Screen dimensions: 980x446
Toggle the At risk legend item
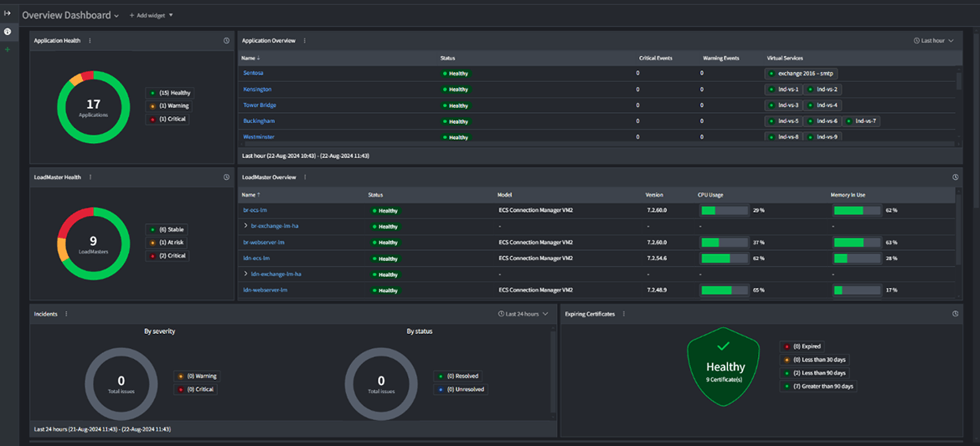tap(168, 243)
